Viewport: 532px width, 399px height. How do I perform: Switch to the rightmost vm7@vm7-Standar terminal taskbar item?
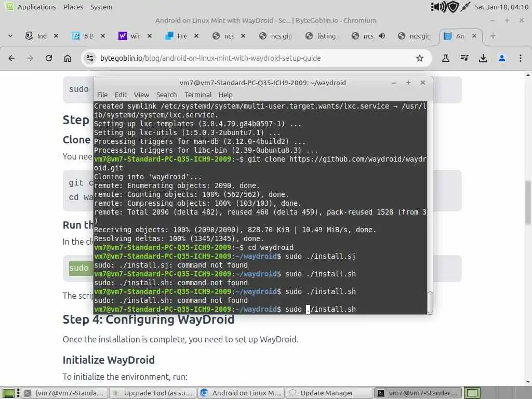(418, 393)
